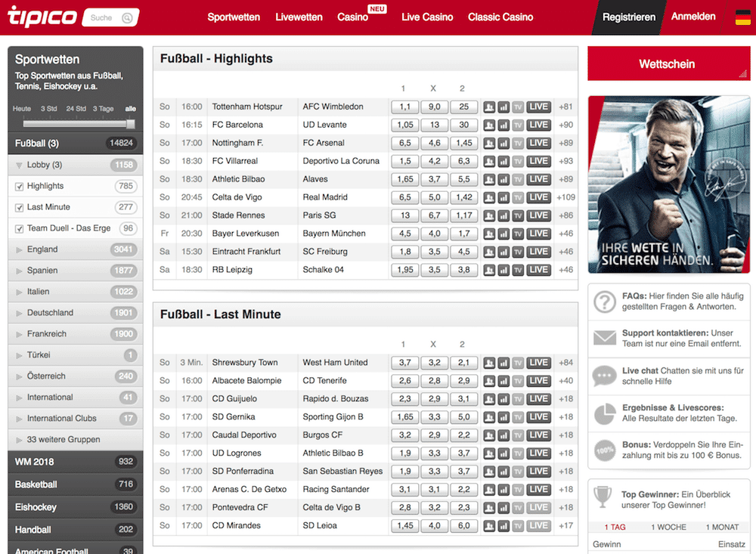Viewport: 756px width, 554px height.
Task: Open the WM 2018 sport category
Action: point(75,462)
